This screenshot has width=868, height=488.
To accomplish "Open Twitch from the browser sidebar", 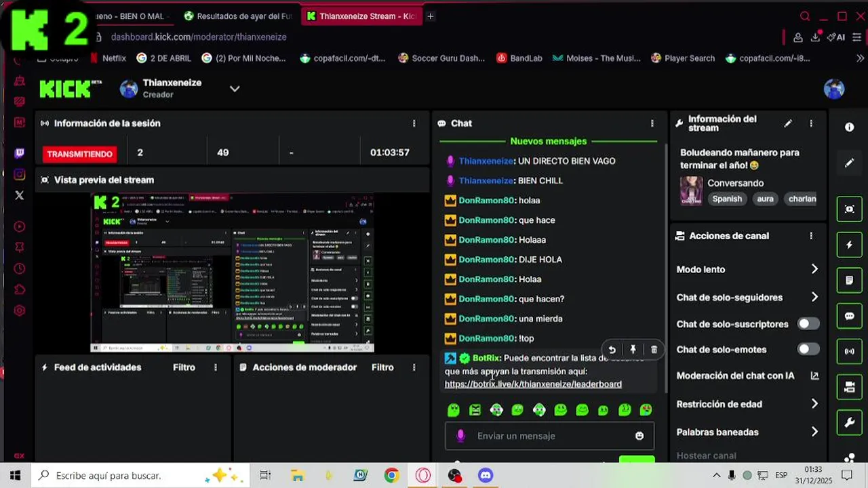I will pyautogui.click(x=19, y=153).
